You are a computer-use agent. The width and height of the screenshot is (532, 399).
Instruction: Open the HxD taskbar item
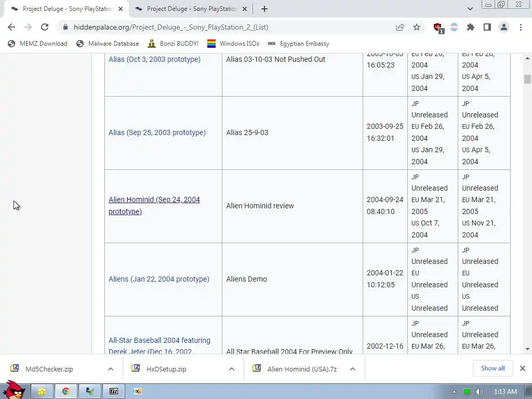tap(137, 392)
